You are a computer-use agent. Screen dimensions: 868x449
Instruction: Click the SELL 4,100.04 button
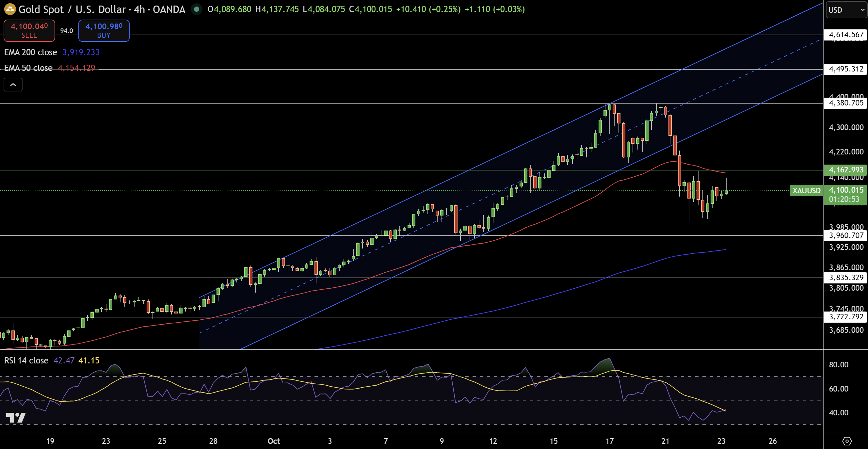pyautogui.click(x=29, y=30)
